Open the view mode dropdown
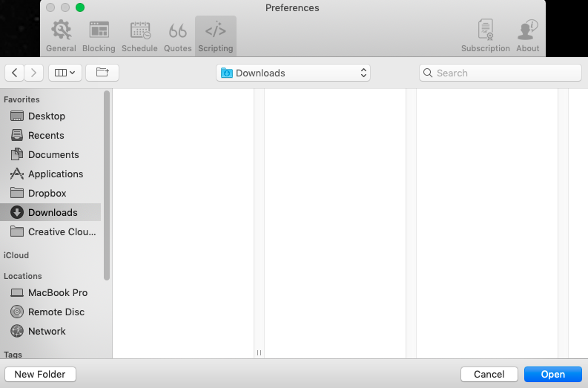The width and height of the screenshot is (588, 388). point(65,73)
